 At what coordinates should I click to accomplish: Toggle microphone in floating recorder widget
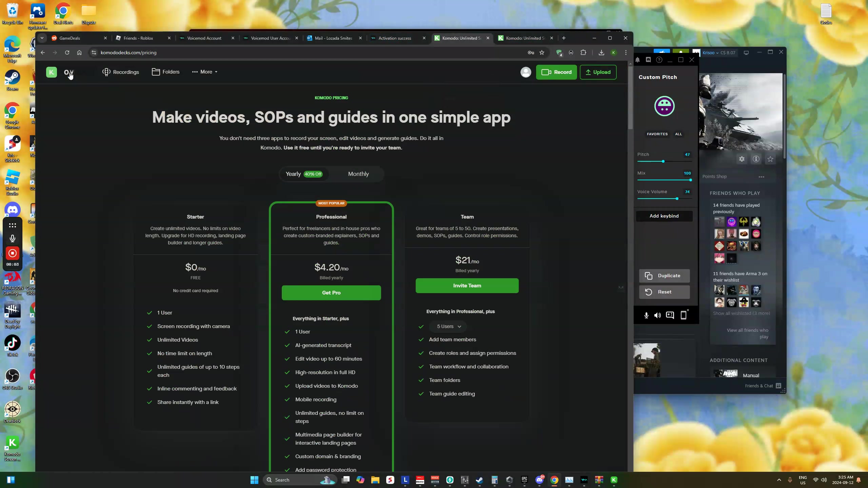13,239
